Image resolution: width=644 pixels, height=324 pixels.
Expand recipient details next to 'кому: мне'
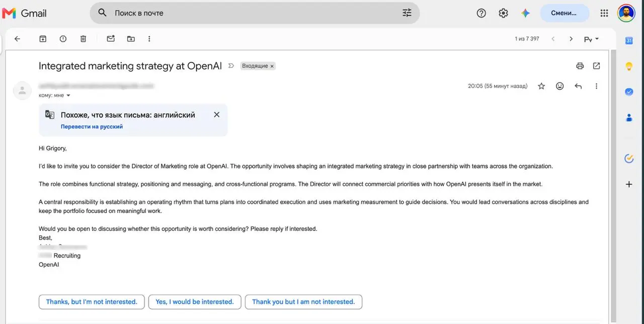coord(68,95)
